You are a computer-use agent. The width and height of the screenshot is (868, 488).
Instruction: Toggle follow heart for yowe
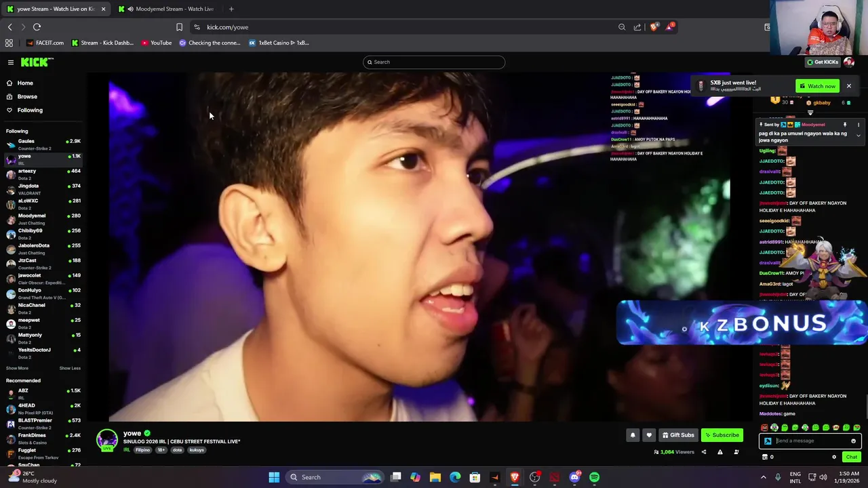tap(649, 435)
